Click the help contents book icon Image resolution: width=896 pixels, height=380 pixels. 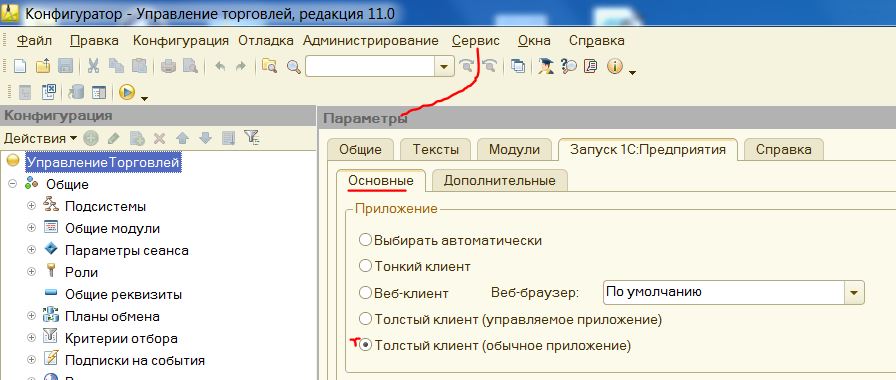tap(591, 66)
